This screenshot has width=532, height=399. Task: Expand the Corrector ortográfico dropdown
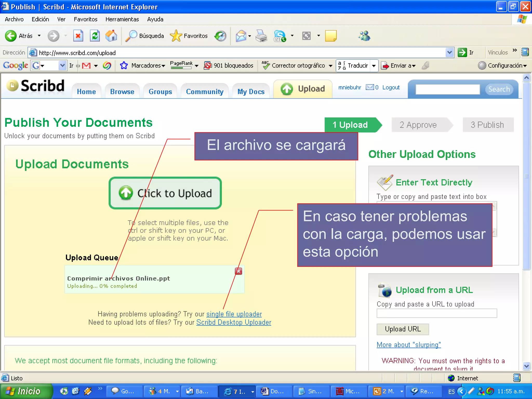pyautogui.click(x=330, y=66)
